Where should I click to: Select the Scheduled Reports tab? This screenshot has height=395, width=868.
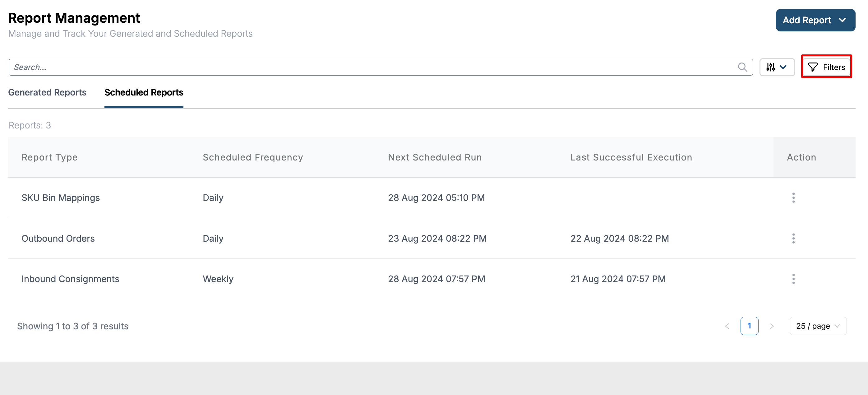point(144,92)
